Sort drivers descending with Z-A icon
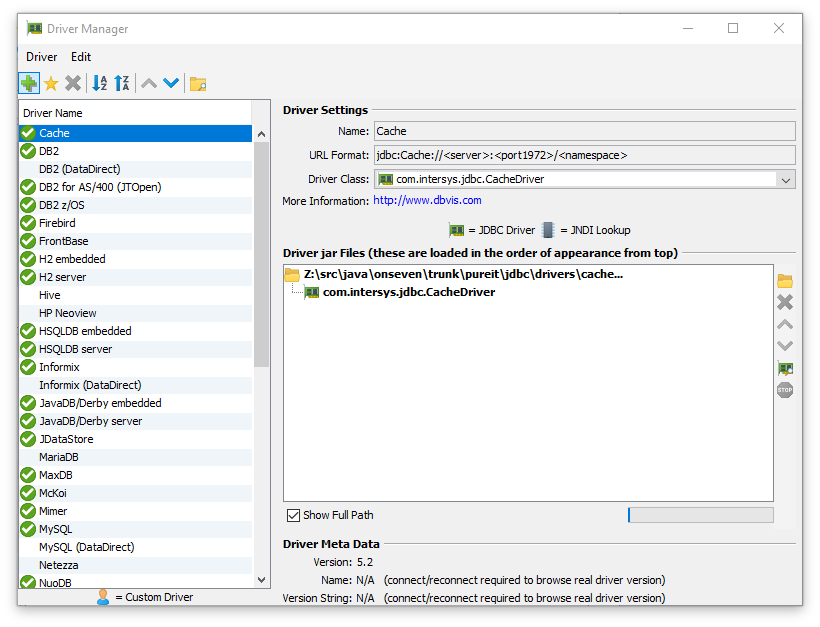 click(x=122, y=84)
